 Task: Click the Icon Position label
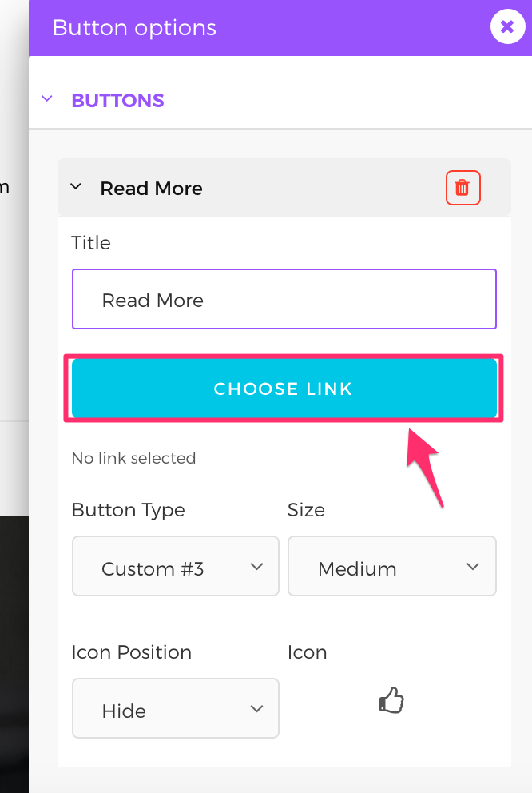click(x=131, y=652)
